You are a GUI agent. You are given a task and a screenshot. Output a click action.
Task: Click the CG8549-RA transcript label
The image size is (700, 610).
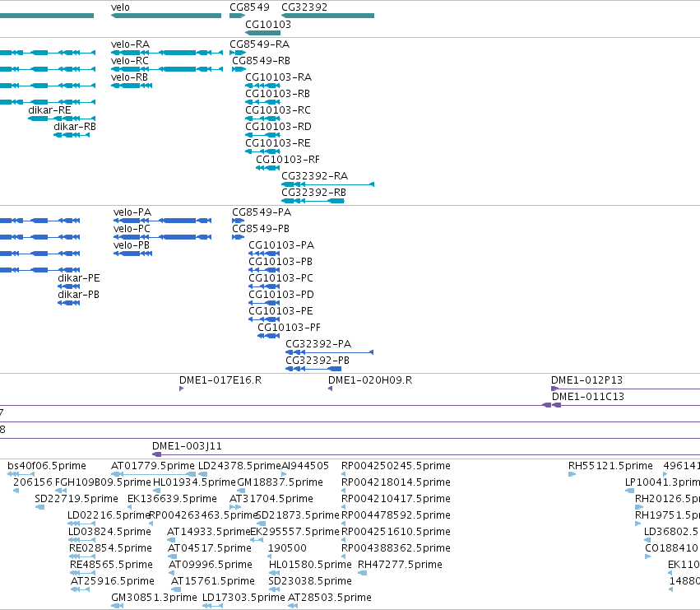259,44
